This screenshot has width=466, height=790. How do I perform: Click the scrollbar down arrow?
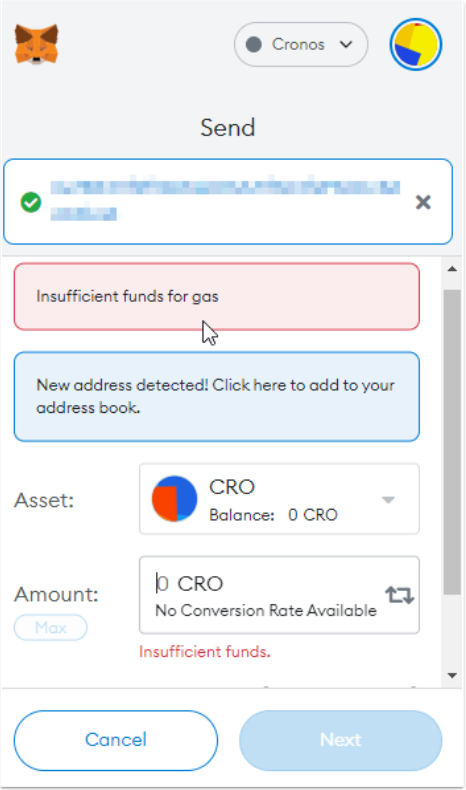click(x=452, y=676)
